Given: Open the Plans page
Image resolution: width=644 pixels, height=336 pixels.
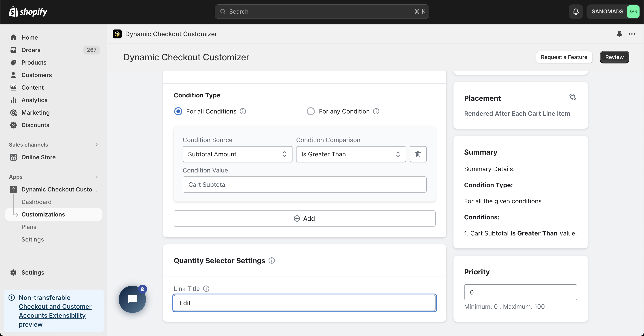Looking at the screenshot, I should [53, 227].
